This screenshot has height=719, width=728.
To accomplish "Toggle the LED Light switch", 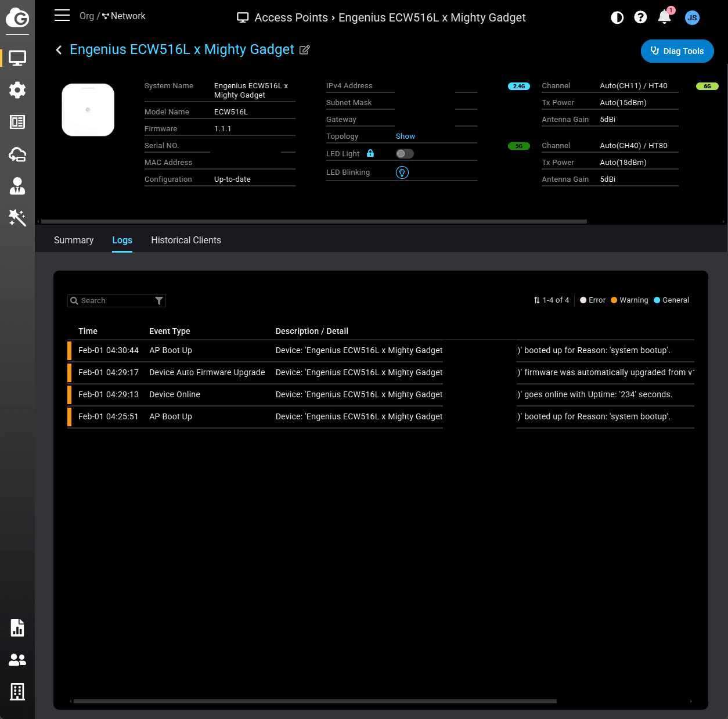I will [405, 154].
